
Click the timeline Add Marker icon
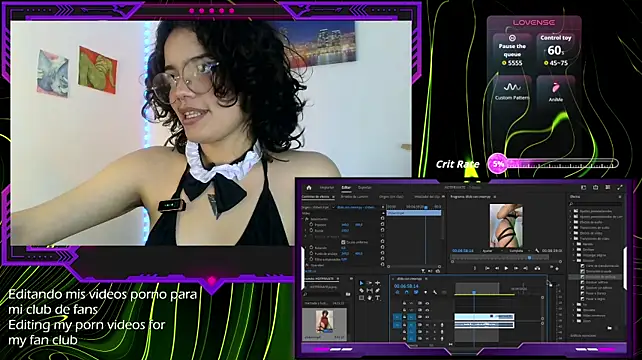point(425,292)
